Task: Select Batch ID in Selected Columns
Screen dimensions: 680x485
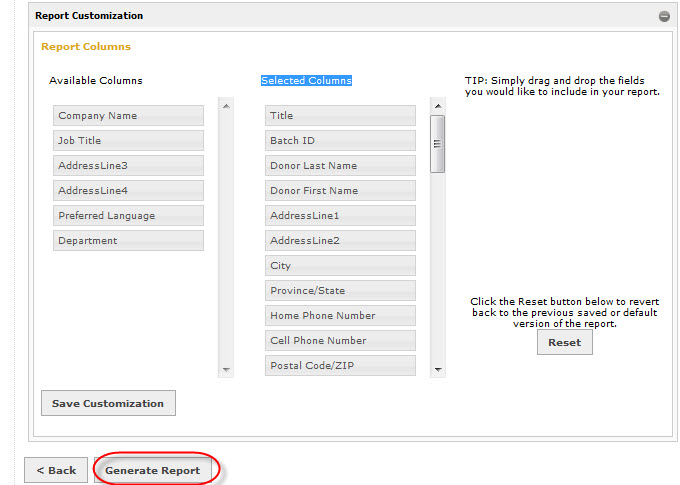Action: click(x=340, y=141)
